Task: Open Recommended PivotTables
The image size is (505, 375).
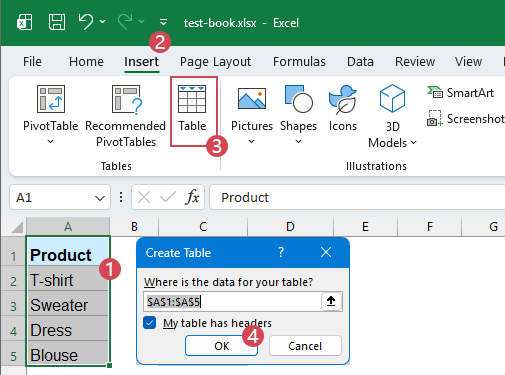Action: point(126,115)
